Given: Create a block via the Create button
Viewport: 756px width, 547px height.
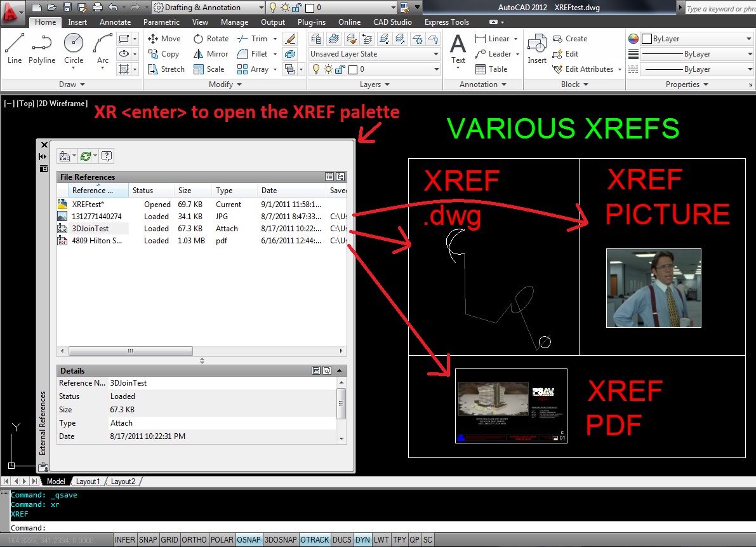Looking at the screenshot, I should (569, 38).
